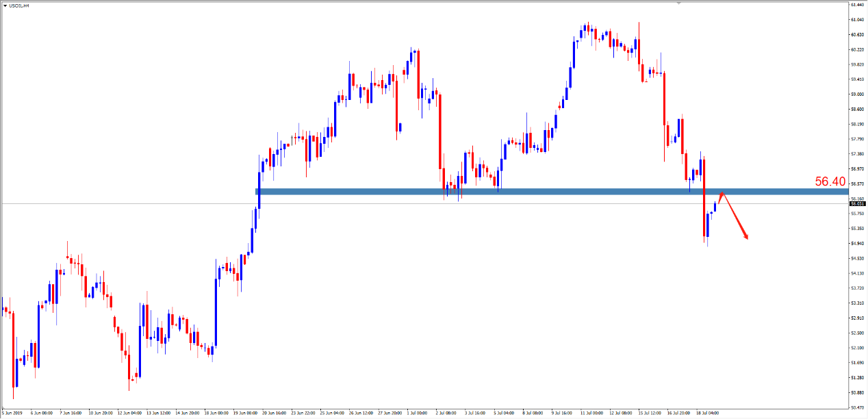Select the red downward arrow head
Image resolution: width=868 pixels, height=419 pixels.
pyautogui.click(x=745, y=237)
